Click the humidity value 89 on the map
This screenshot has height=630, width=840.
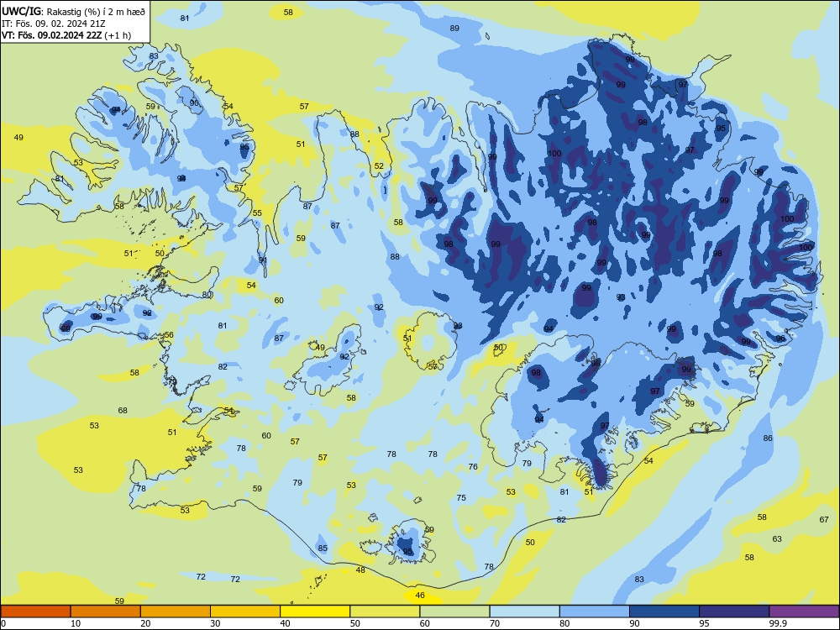(x=454, y=29)
